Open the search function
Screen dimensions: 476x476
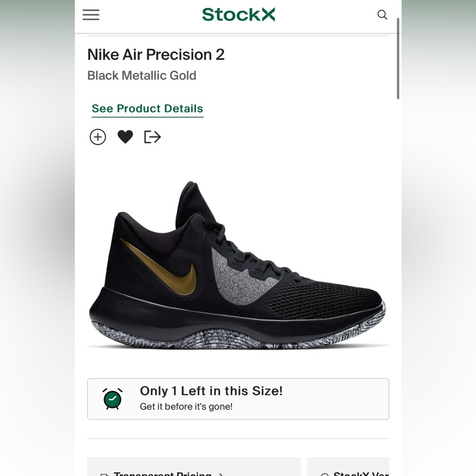click(x=382, y=15)
